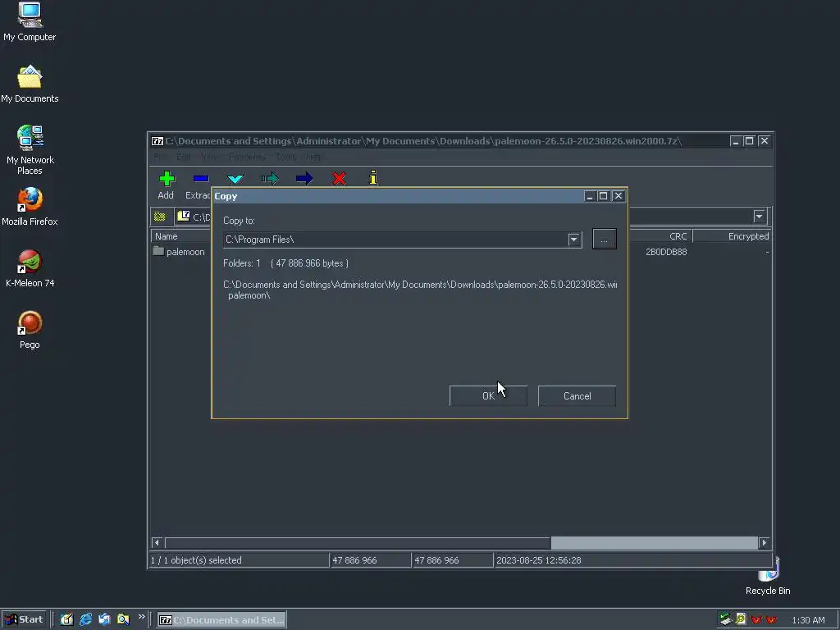Open the Start menu
The width and height of the screenshot is (840, 630).
coord(24,619)
